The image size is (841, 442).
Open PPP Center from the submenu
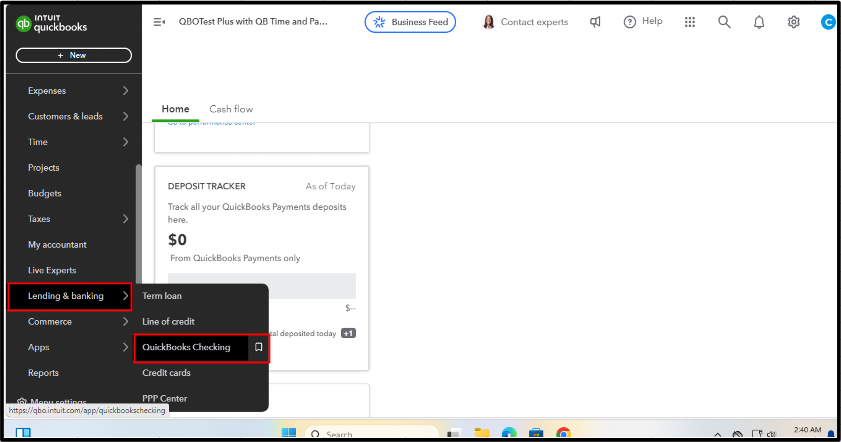[x=165, y=399]
